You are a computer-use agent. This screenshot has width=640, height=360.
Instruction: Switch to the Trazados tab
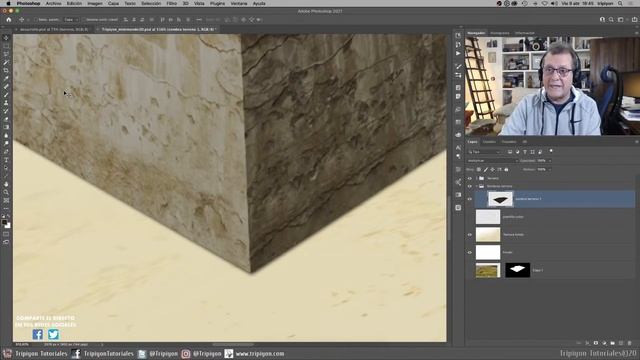(509, 142)
